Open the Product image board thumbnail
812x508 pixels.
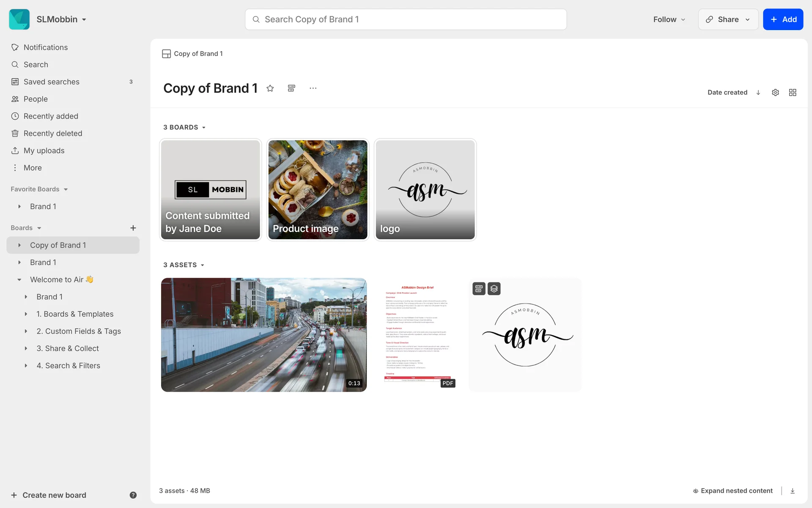tap(318, 190)
